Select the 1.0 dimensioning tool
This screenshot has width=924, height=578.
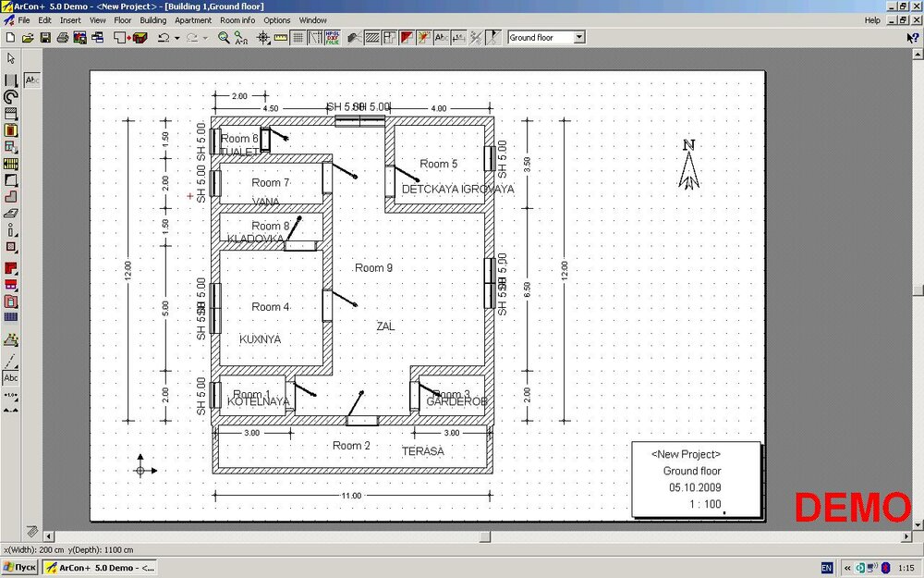pyautogui.click(x=10, y=395)
